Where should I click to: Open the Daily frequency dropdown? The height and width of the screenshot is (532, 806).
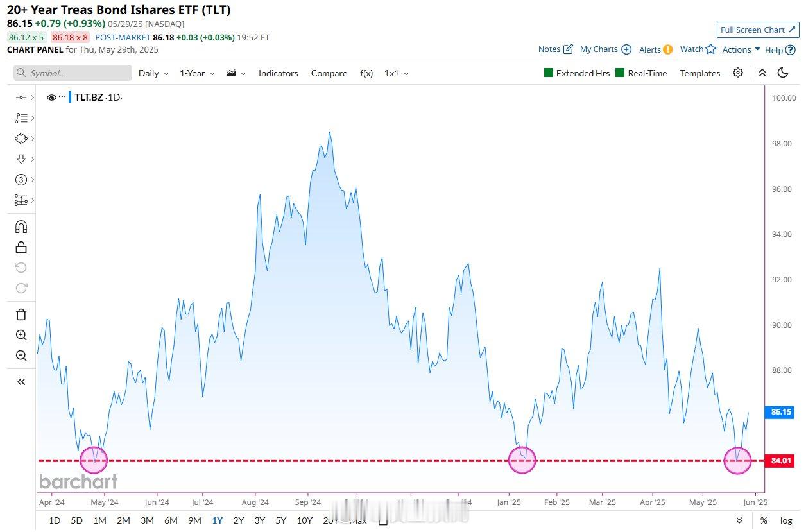tap(153, 73)
